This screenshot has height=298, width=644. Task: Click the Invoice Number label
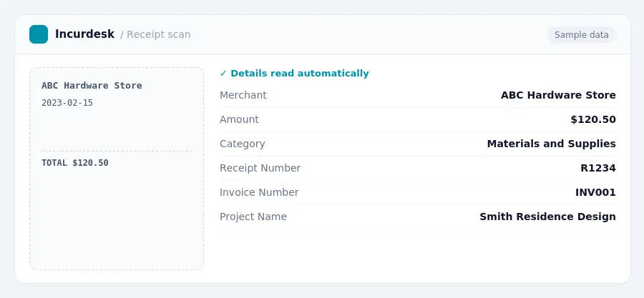pos(259,192)
